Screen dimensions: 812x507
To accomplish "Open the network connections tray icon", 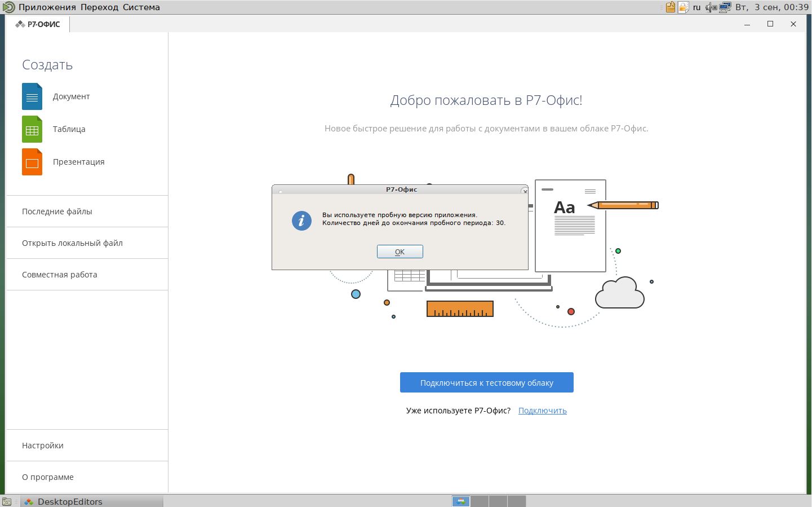I will coord(725,7).
